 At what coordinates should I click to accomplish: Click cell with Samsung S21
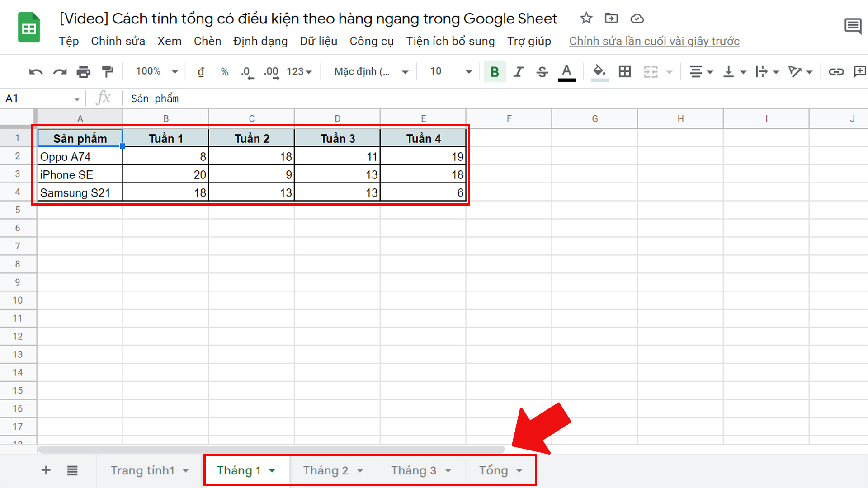click(x=80, y=192)
